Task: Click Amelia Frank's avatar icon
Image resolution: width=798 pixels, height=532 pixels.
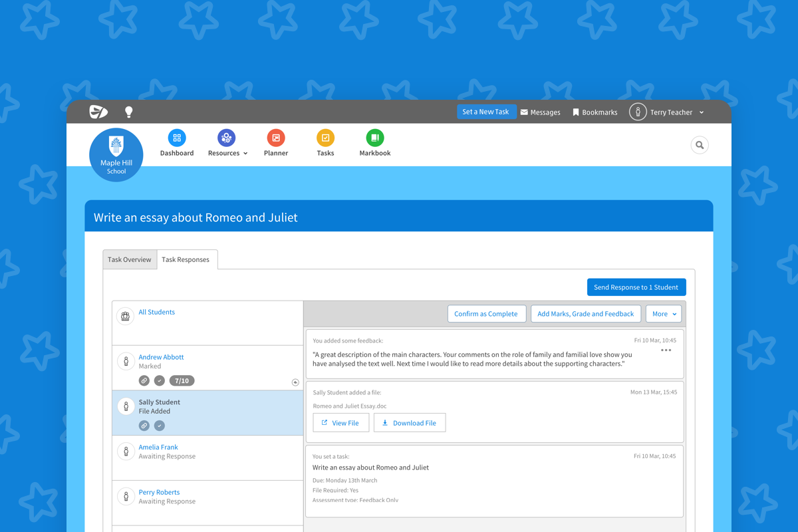Action: (x=126, y=452)
